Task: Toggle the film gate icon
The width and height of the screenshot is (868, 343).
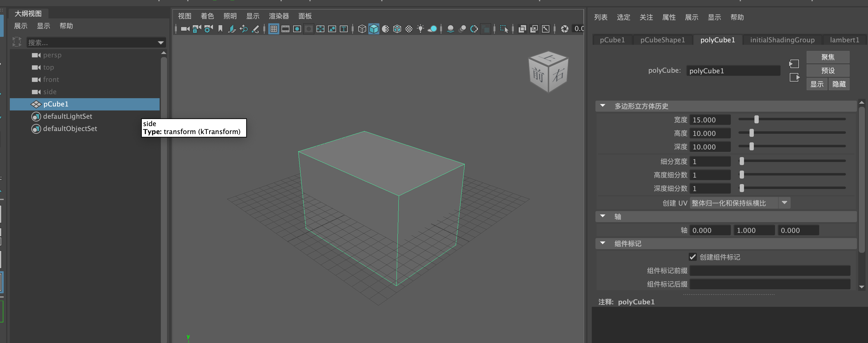Action: pos(285,29)
